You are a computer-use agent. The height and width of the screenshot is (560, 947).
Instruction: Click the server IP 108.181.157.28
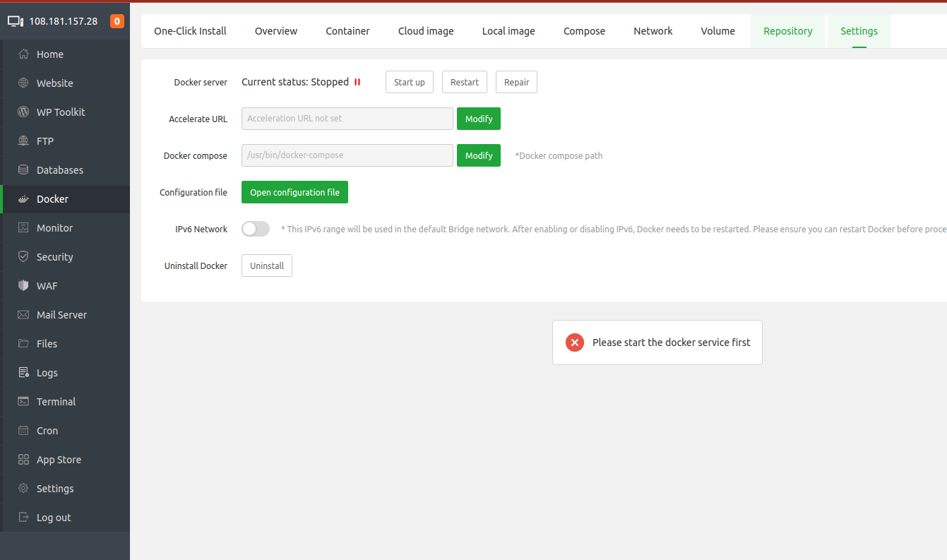[64, 21]
